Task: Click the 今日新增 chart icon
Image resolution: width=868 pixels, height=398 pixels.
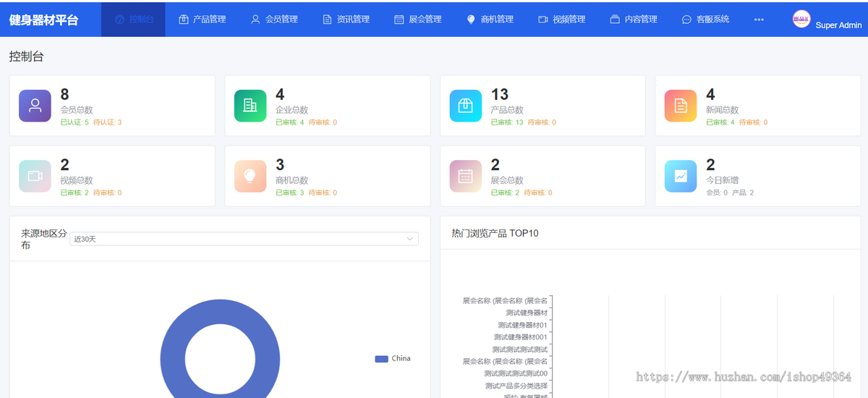Action: click(681, 176)
